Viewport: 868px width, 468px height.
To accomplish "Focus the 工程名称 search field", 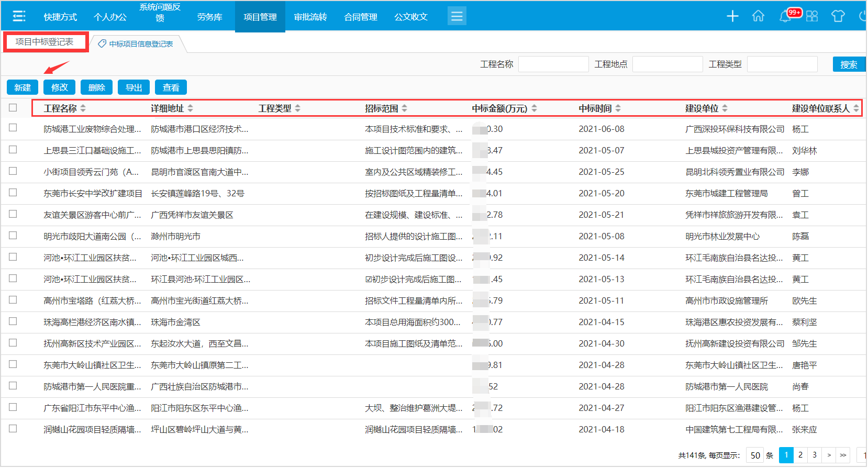I will click(x=553, y=64).
